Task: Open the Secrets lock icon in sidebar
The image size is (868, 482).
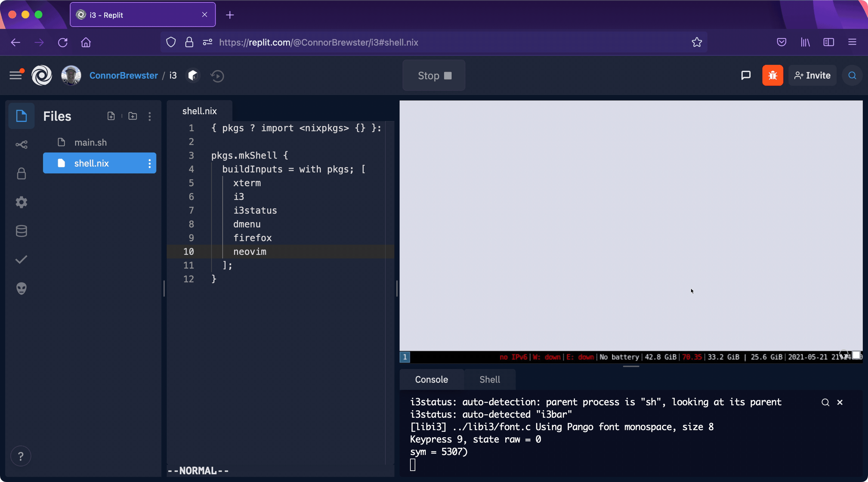Action: 21,174
